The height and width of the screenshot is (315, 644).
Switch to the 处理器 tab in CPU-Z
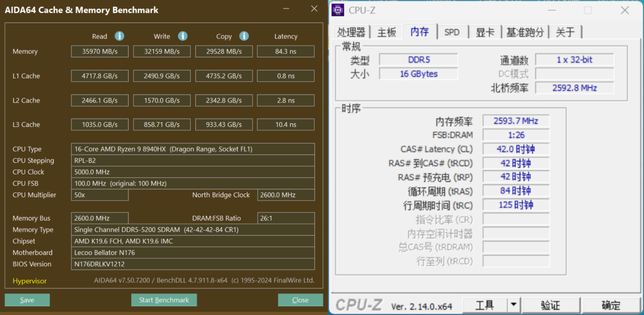pos(351,32)
